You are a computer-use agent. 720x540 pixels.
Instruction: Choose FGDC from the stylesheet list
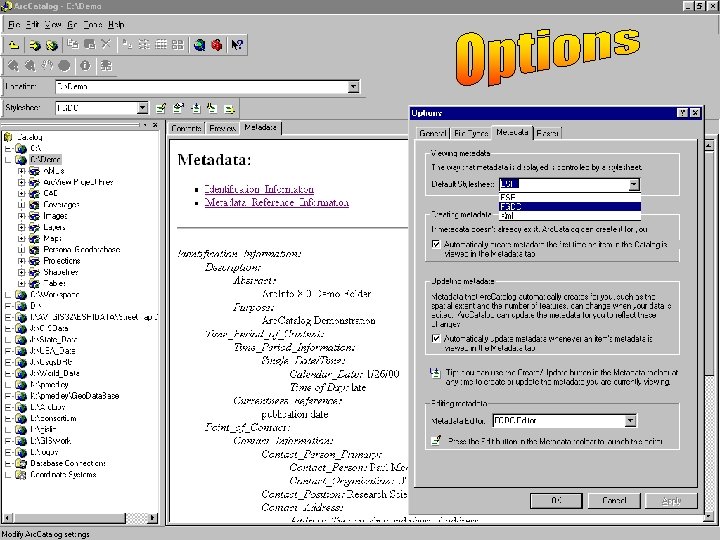pos(569,207)
